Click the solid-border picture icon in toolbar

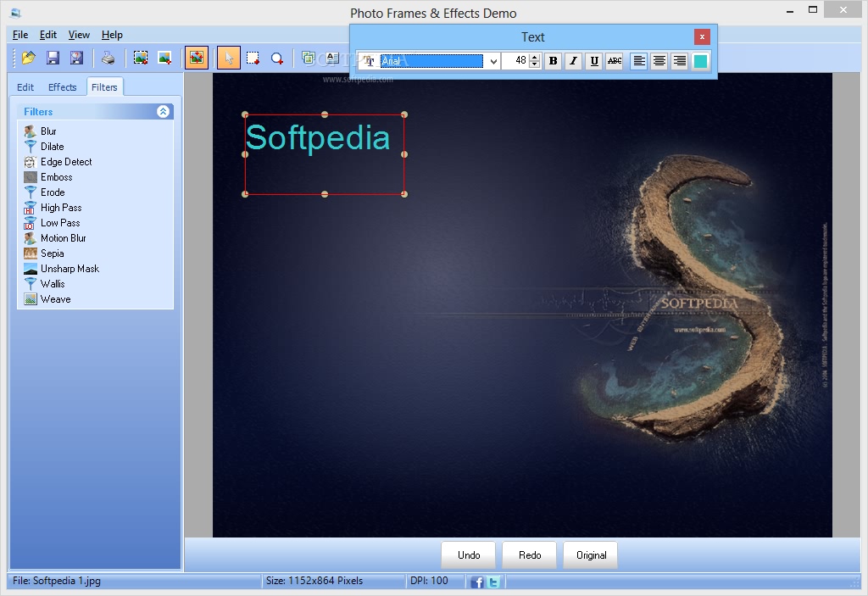tap(164, 58)
